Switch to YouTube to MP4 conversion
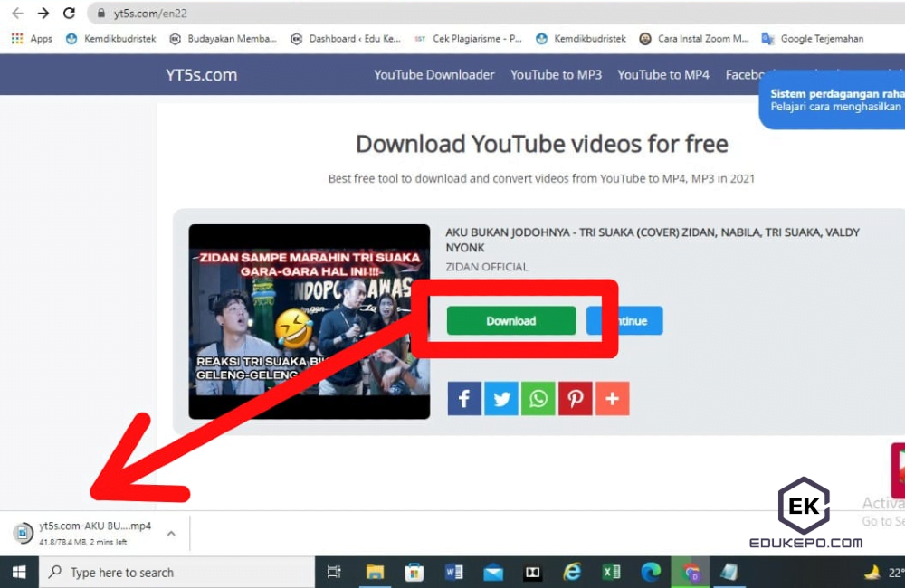This screenshot has height=588, width=905. click(663, 75)
